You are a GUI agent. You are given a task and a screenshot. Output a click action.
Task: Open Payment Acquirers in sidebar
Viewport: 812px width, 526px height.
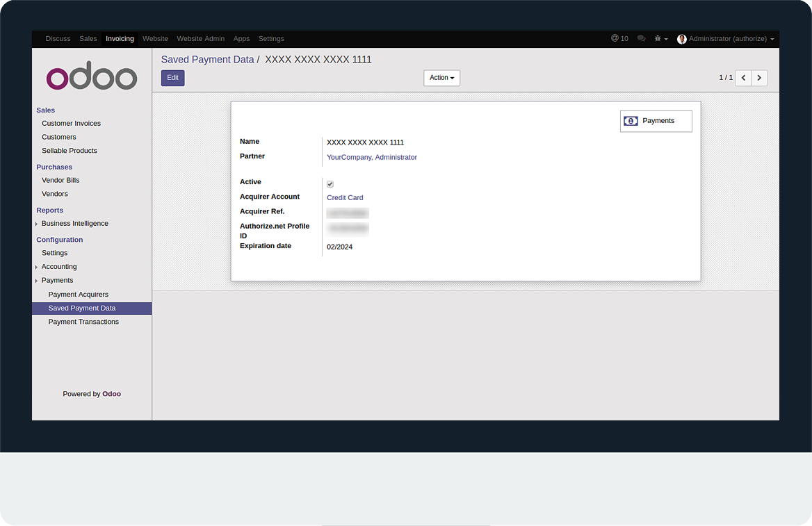pos(78,295)
